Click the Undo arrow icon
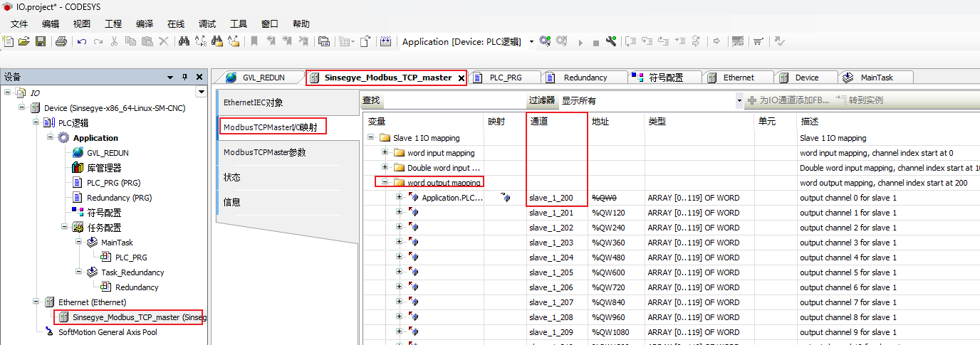 [x=81, y=42]
